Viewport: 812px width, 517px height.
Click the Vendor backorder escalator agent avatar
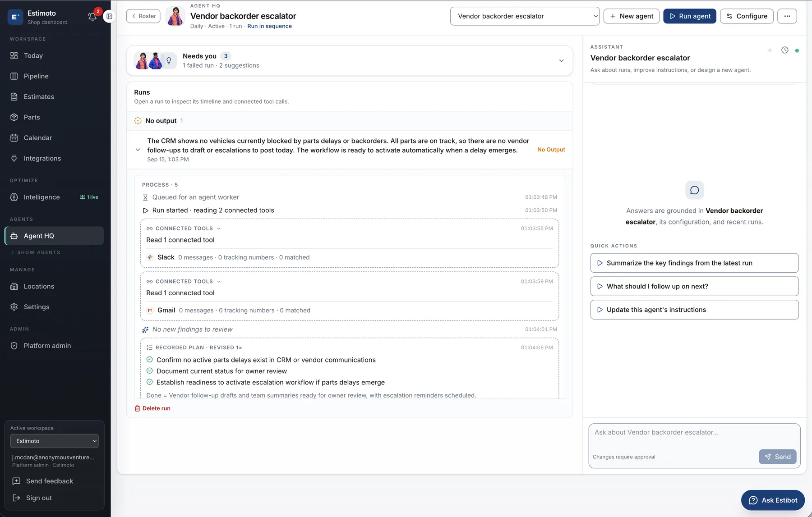[x=175, y=16]
